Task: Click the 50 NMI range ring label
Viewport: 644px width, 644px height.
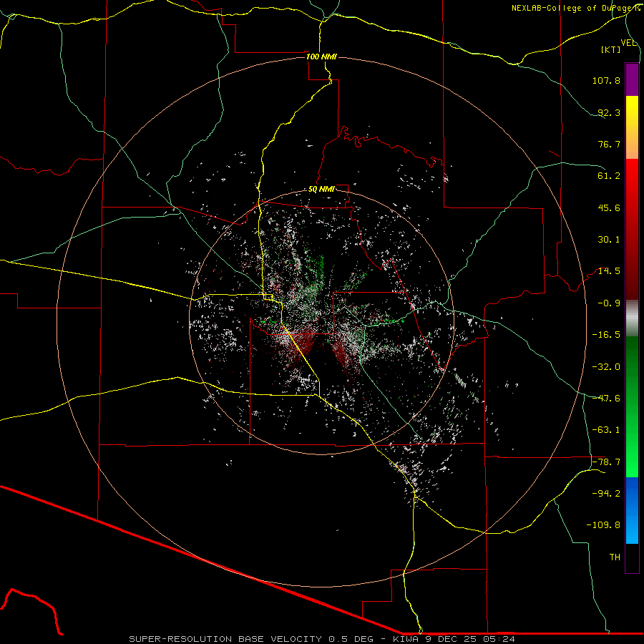Action: (321, 190)
